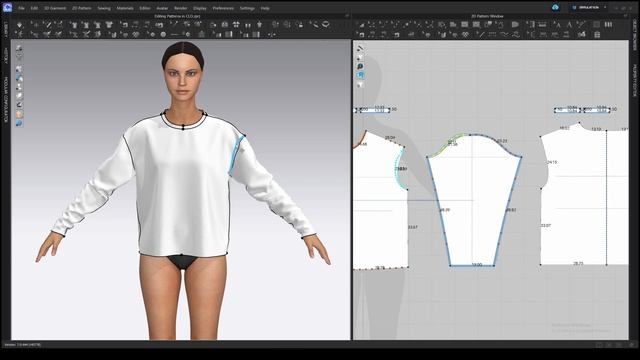Open the Sewing menu
640x360 pixels.
pyautogui.click(x=104, y=8)
